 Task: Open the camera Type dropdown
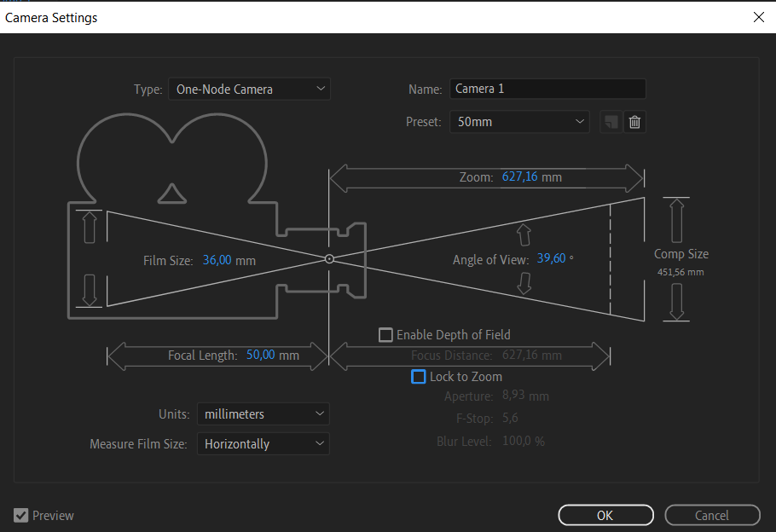click(x=248, y=89)
